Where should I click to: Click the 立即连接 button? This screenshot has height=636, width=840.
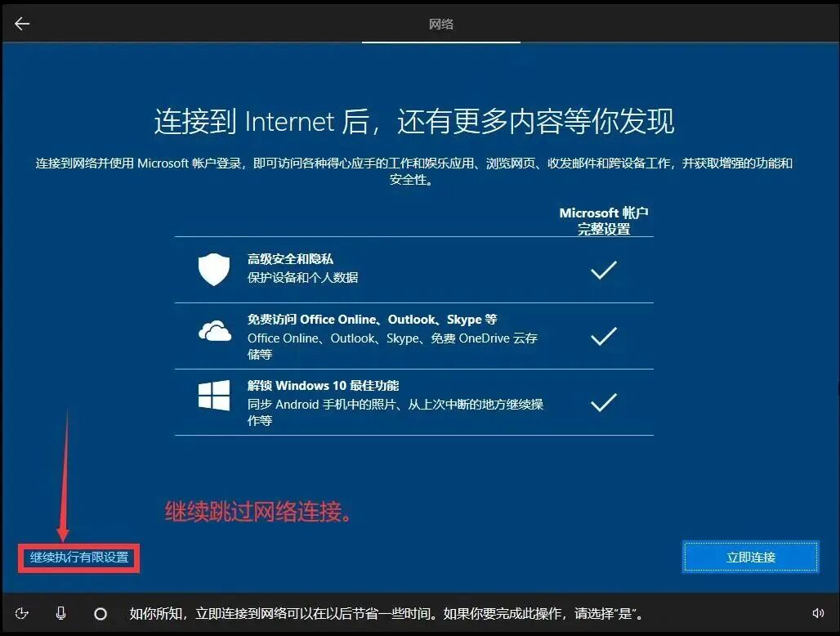point(749,557)
